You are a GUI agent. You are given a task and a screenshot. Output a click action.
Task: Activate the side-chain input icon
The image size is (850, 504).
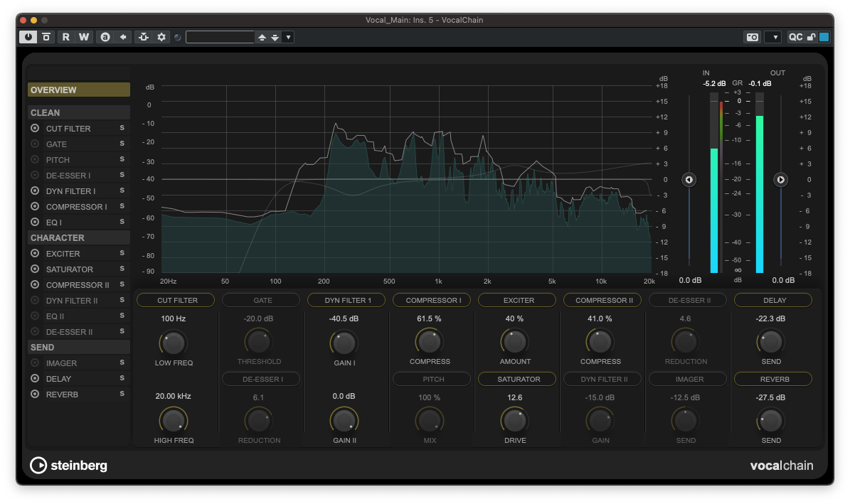point(144,37)
